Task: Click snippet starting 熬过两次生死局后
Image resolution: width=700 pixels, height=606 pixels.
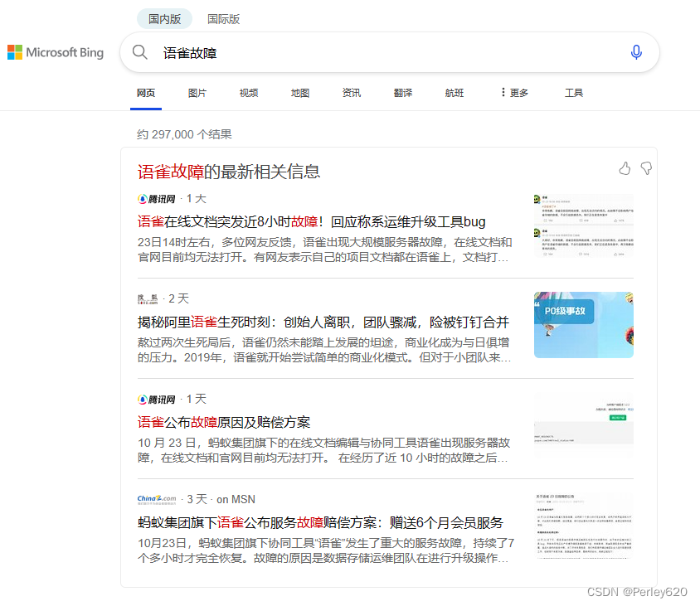Action: click(324, 351)
